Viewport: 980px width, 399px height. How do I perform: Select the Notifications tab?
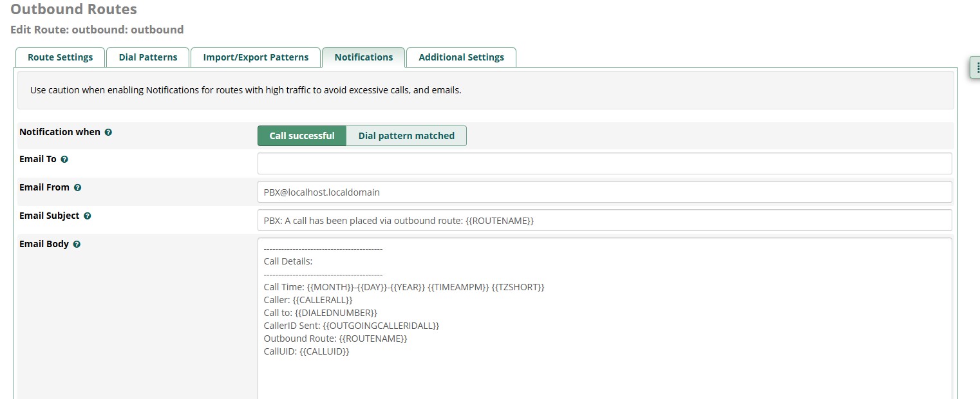[x=363, y=57]
